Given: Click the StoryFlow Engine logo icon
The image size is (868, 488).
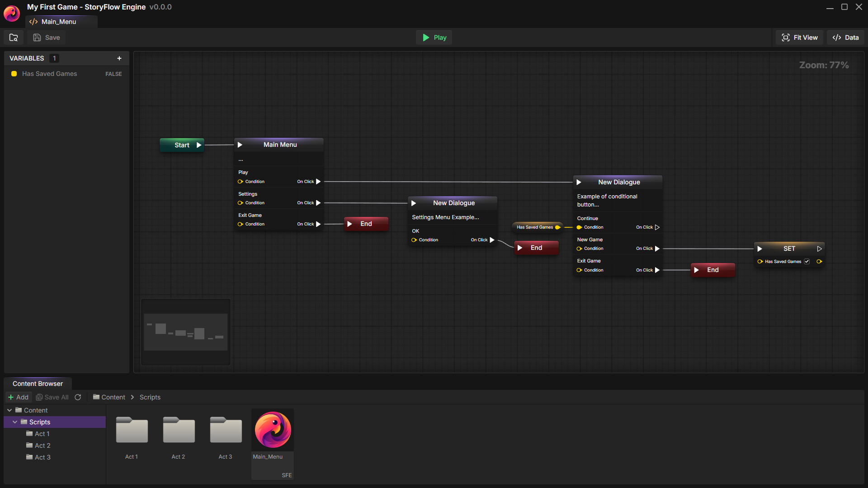Looking at the screenshot, I should [x=11, y=13].
